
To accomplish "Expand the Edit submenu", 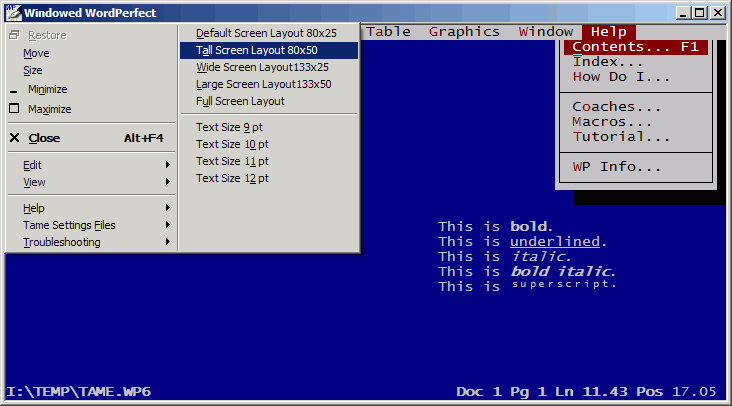I will coord(33,164).
